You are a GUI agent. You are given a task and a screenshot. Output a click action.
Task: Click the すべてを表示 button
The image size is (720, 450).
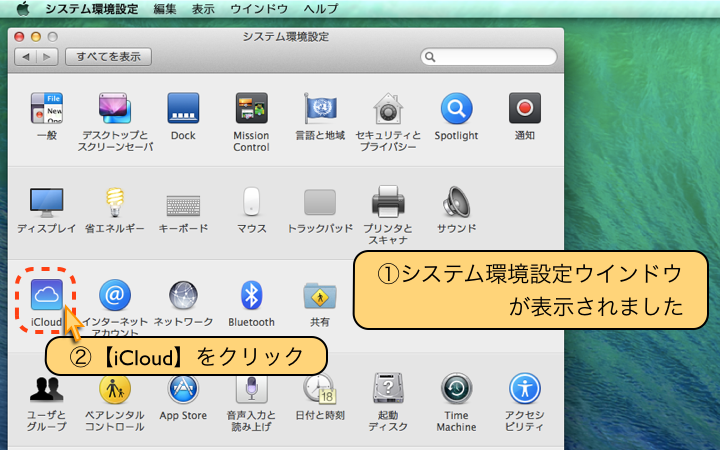(108, 57)
